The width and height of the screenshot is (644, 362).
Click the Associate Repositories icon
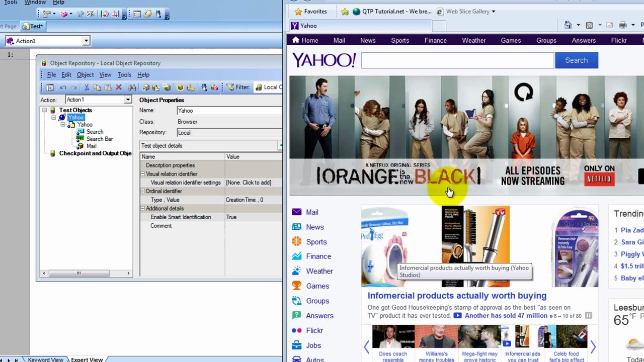click(x=214, y=87)
